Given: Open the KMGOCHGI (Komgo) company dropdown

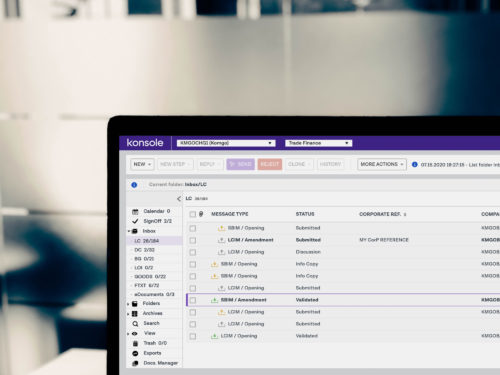Looking at the screenshot, I should pos(226,143).
